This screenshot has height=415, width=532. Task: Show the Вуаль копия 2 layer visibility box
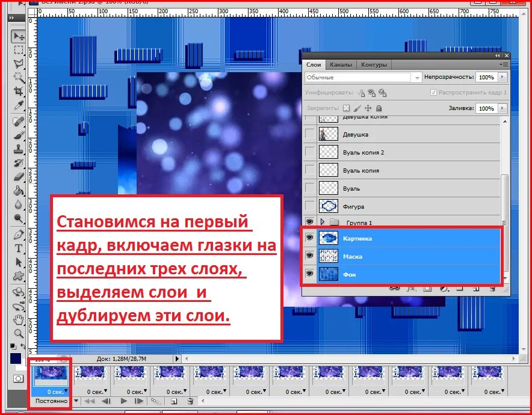click(x=310, y=152)
